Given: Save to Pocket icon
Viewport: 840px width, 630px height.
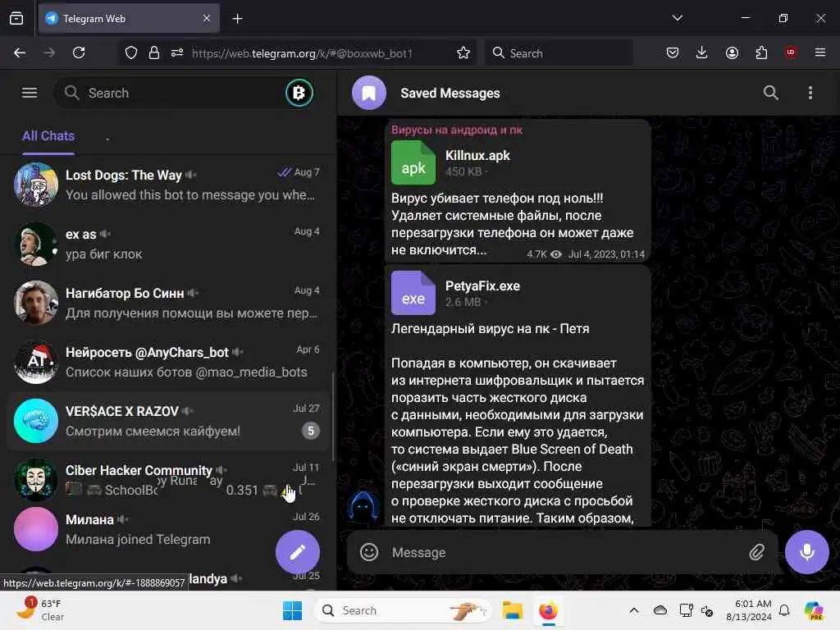Looking at the screenshot, I should (x=673, y=52).
